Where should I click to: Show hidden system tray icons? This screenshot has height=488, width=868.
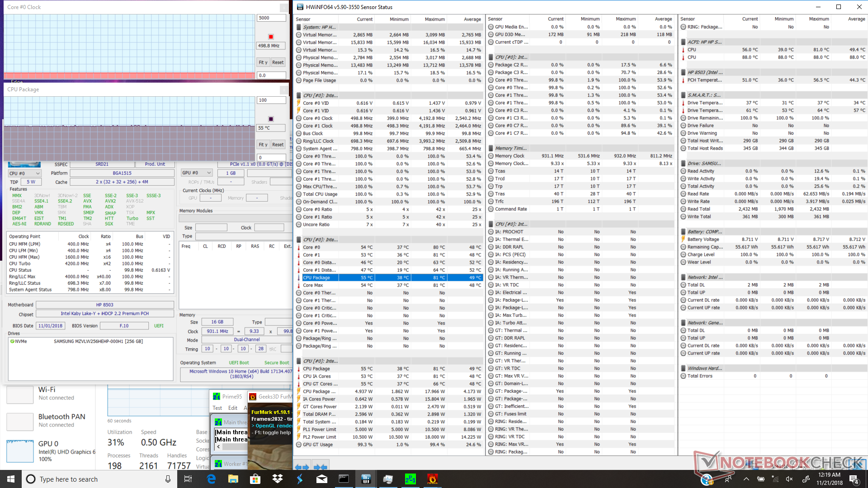click(746, 479)
